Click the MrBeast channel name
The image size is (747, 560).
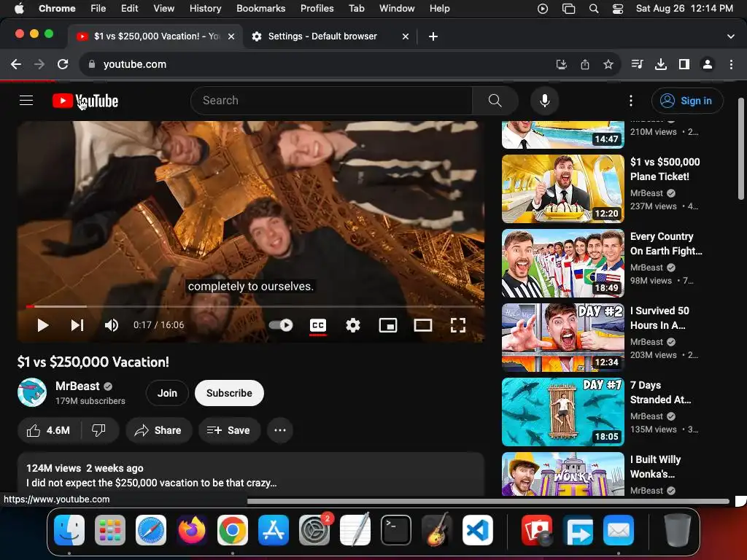click(x=77, y=386)
